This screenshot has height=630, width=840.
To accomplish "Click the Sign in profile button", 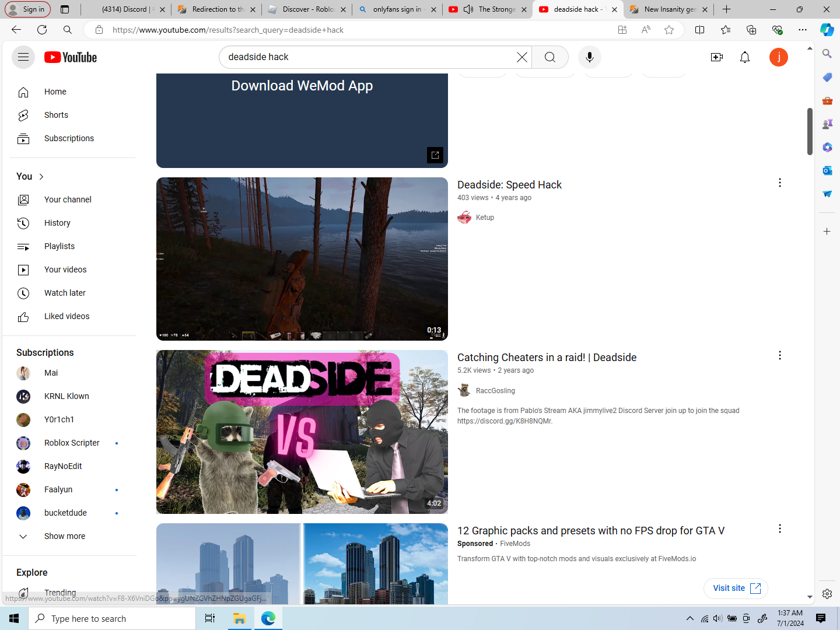I will (27, 9).
